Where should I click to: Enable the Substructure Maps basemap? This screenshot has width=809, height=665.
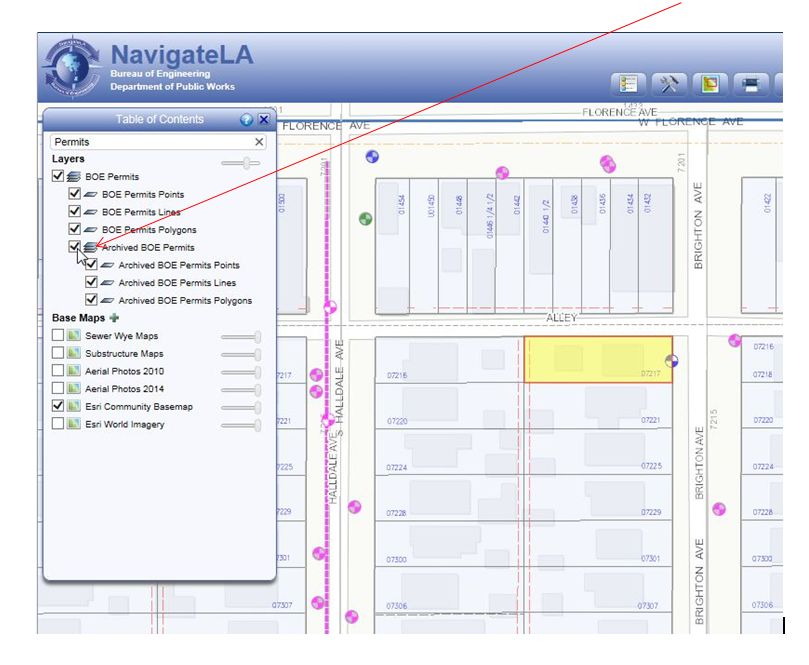(58, 353)
